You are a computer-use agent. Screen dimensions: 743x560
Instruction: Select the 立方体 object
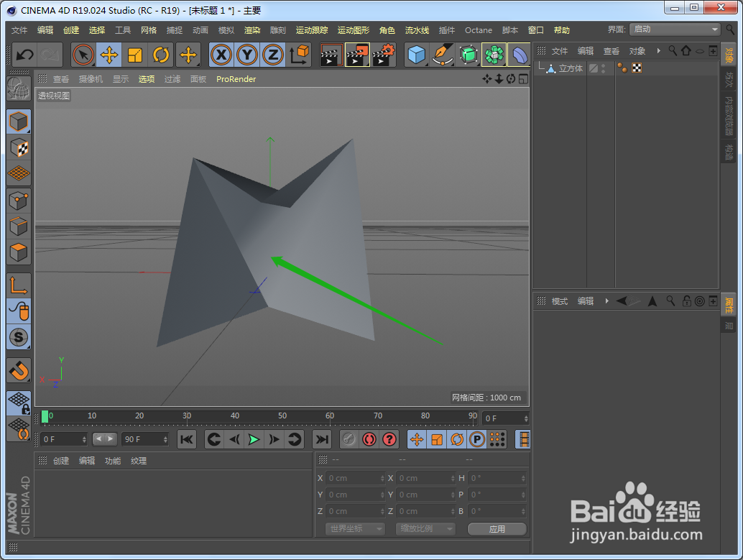point(571,68)
